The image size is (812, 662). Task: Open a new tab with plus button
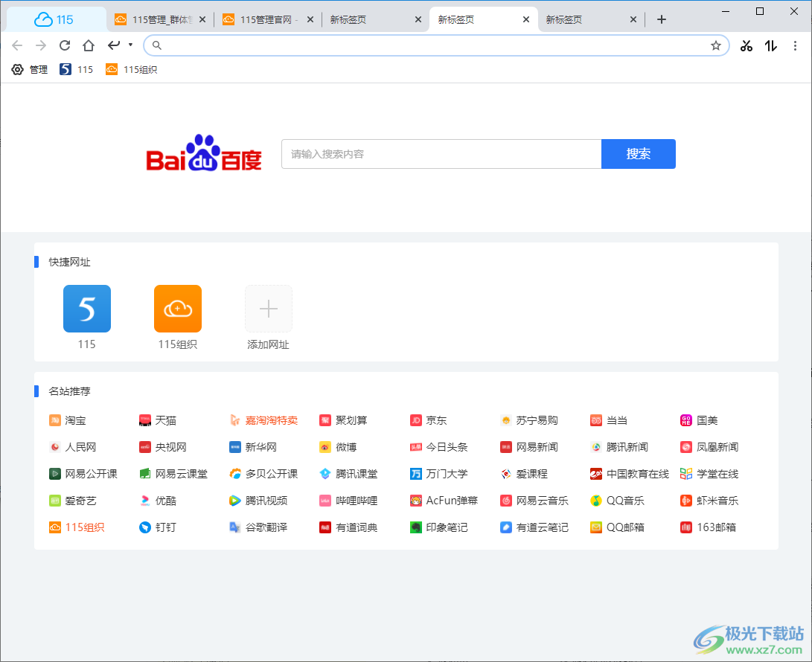662,19
